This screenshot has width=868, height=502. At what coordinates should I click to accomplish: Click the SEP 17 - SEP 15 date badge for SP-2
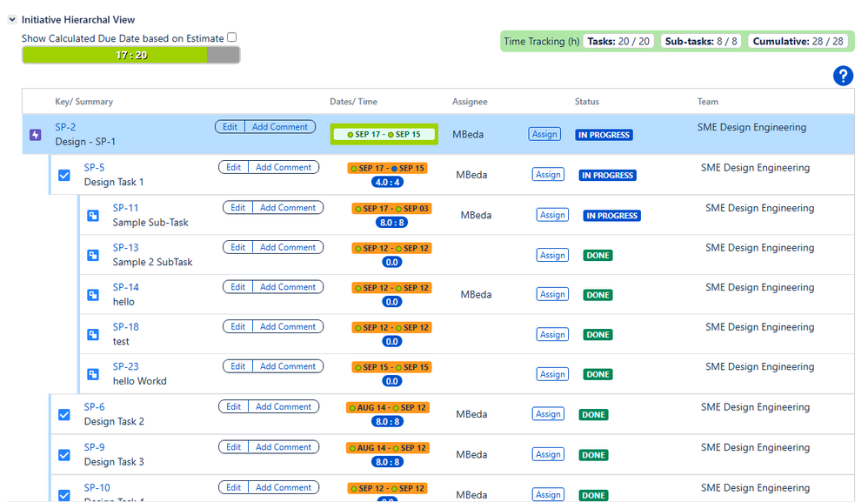[x=384, y=135]
